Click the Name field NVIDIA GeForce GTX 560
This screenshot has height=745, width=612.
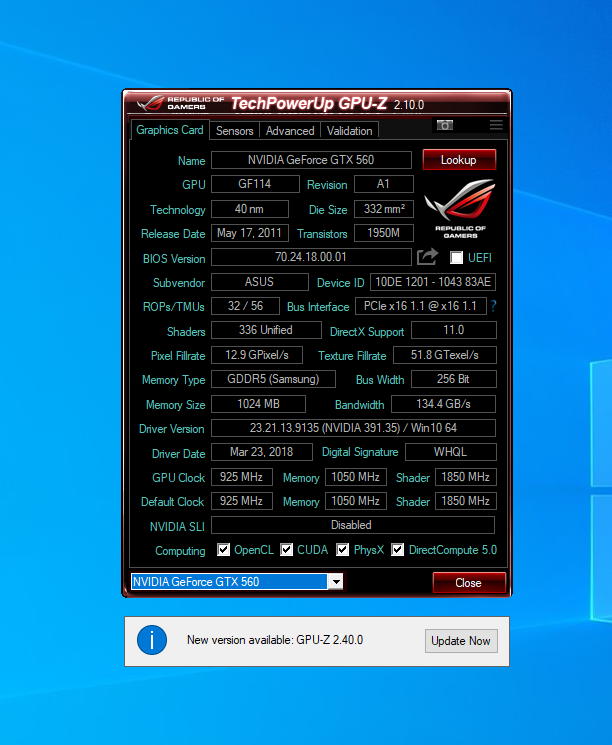pyautogui.click(x=311, y=160)
